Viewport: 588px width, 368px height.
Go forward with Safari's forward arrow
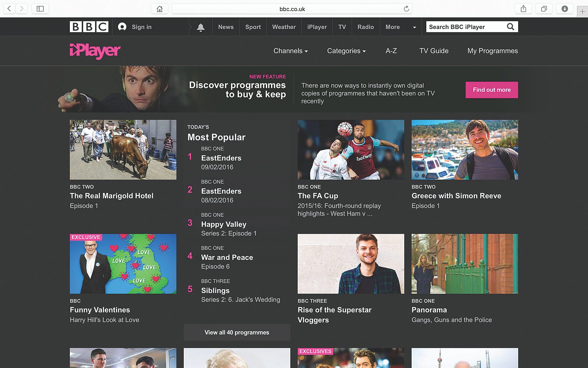pos(22,8)
